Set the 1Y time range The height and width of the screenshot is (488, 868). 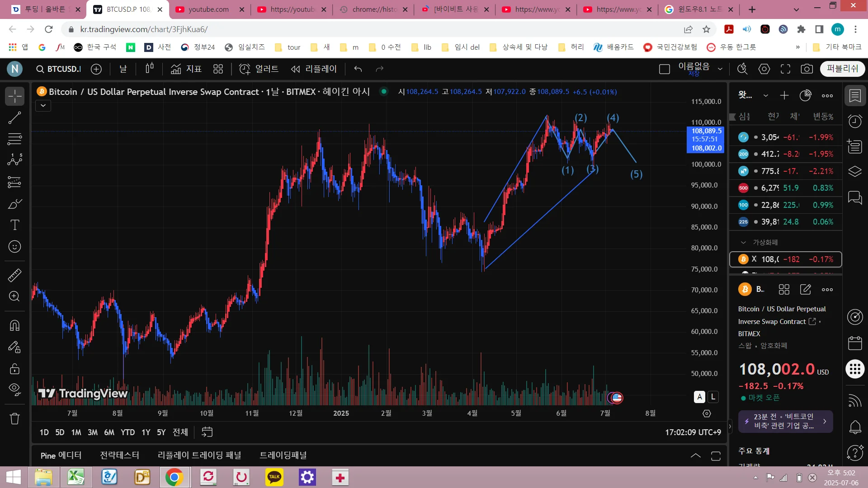[146, 432]
